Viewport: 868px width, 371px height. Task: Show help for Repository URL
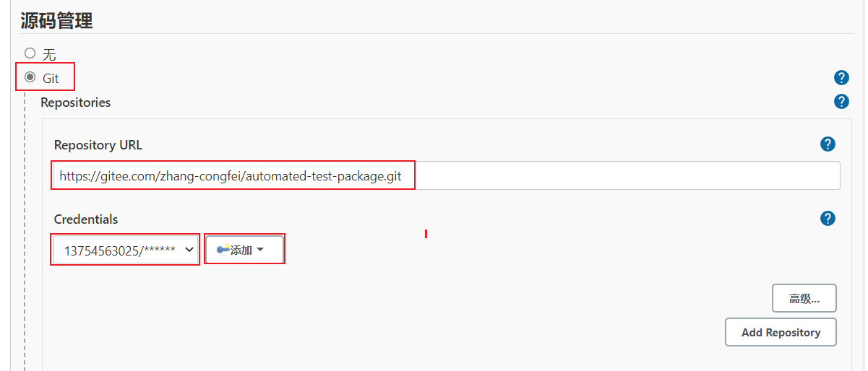[x=828, y=144]
